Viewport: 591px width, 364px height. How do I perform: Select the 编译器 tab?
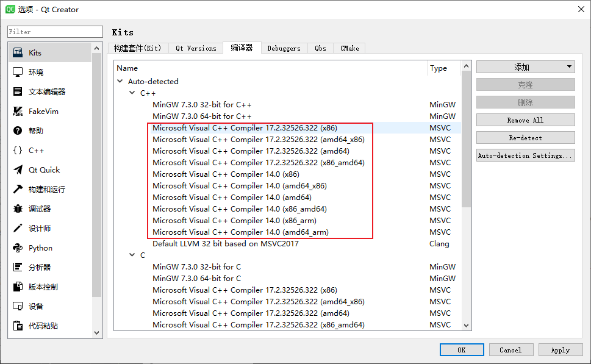coord(242,48)
